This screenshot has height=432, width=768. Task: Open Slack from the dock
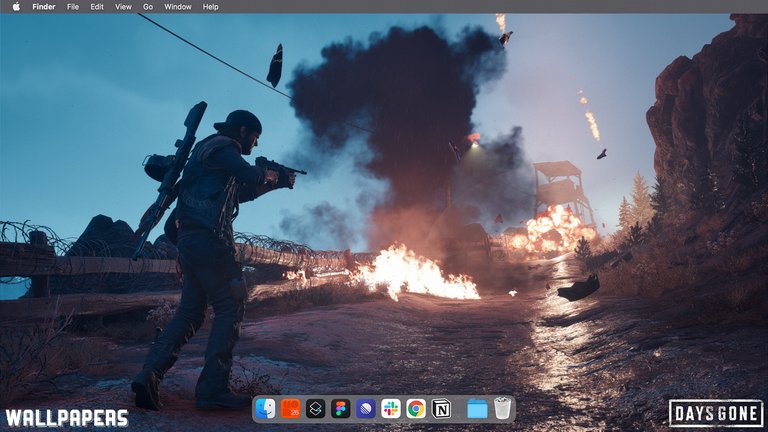point(391,408)
